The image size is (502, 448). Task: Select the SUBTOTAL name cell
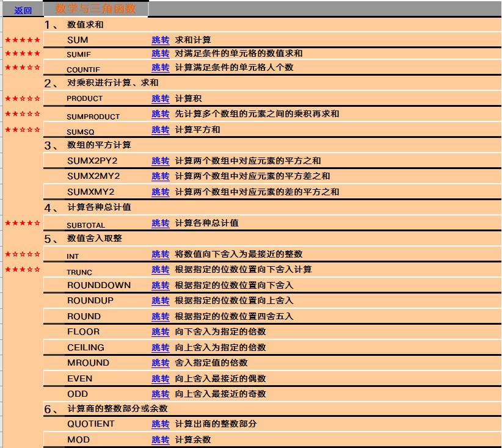click(x=85, y=225)
